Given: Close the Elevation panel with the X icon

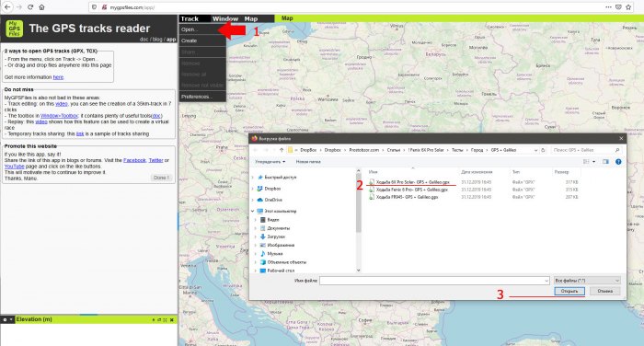Looking at the screenshot, I should click(x=172, y=319).
